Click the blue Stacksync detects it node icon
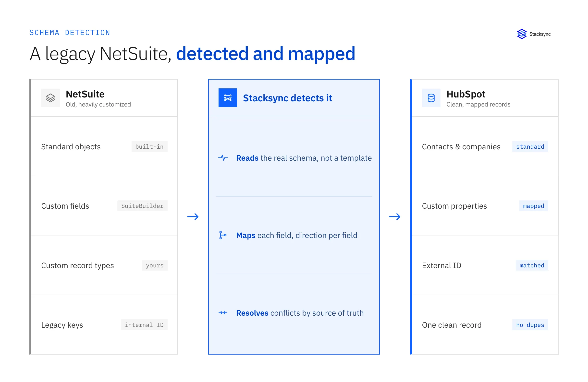 click(x=228, y=98)
